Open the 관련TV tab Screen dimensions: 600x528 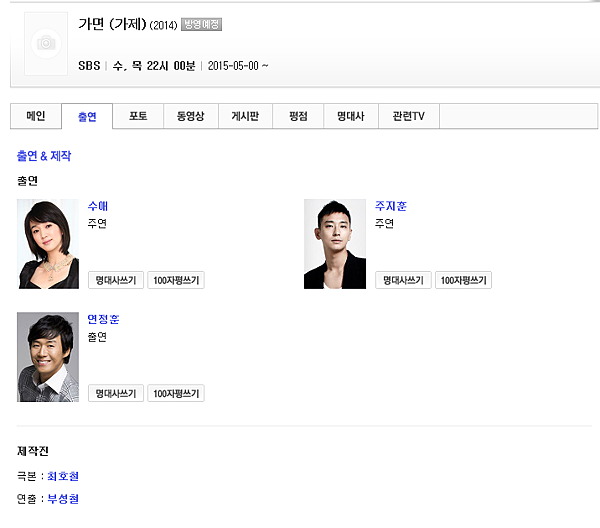coord(409,116)
